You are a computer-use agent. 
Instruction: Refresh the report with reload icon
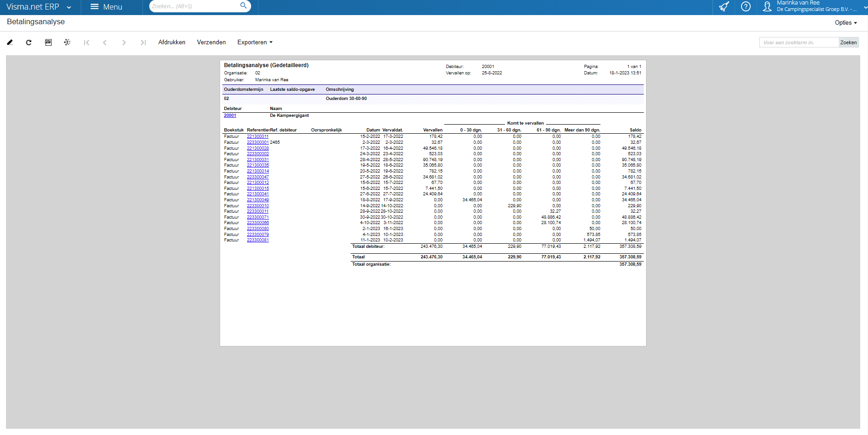coord(29,42)
